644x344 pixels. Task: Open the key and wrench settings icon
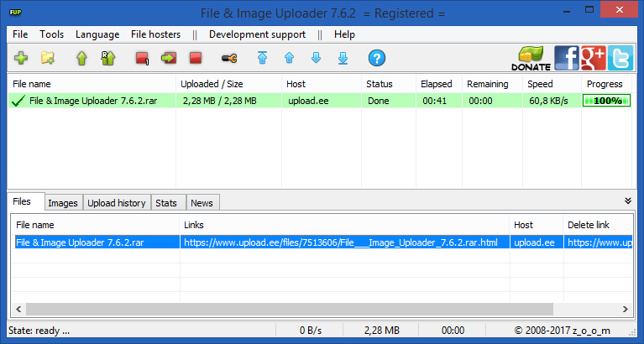point(229,58)
